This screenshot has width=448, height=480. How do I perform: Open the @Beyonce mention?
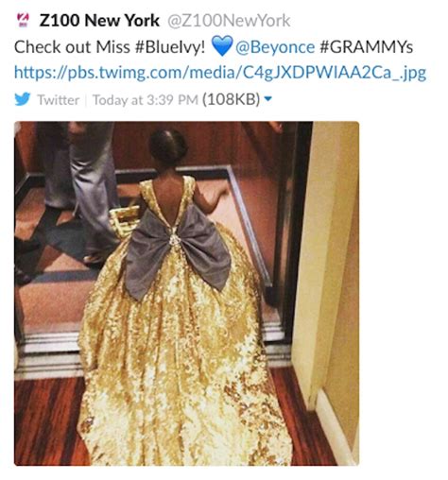[x=275, y=47]
